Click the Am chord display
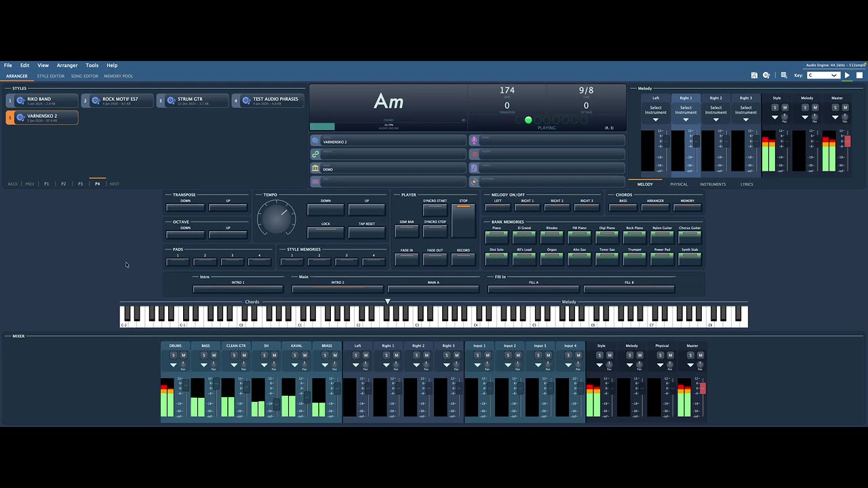This screenshot has width=868, height=488. pyautogui.click(x=389, y=102)
